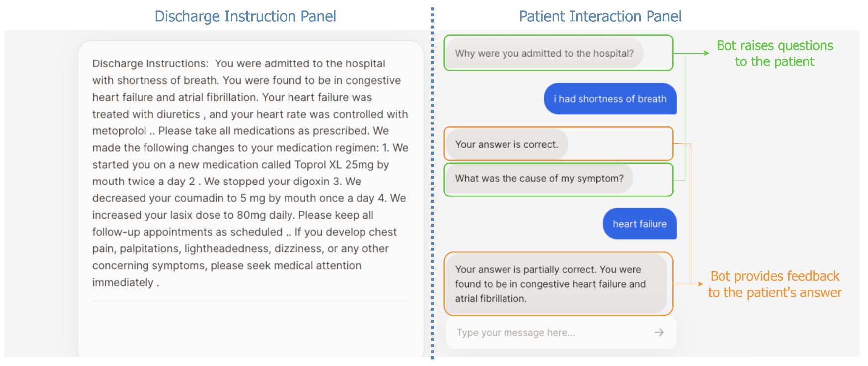The image size is (868, 366).
Task: Select the "Your answer is correct." feedback bubble
Action: pos(506,144)
